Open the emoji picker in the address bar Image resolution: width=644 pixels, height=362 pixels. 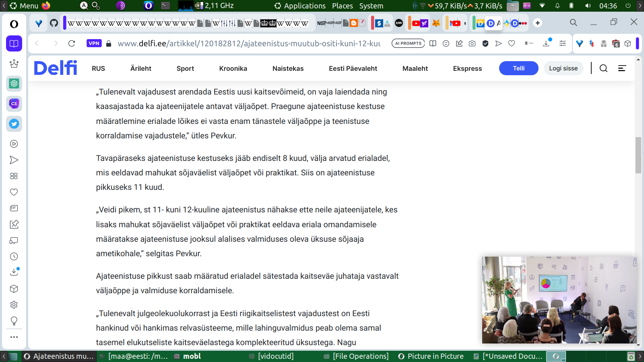(x=446, y=43)
